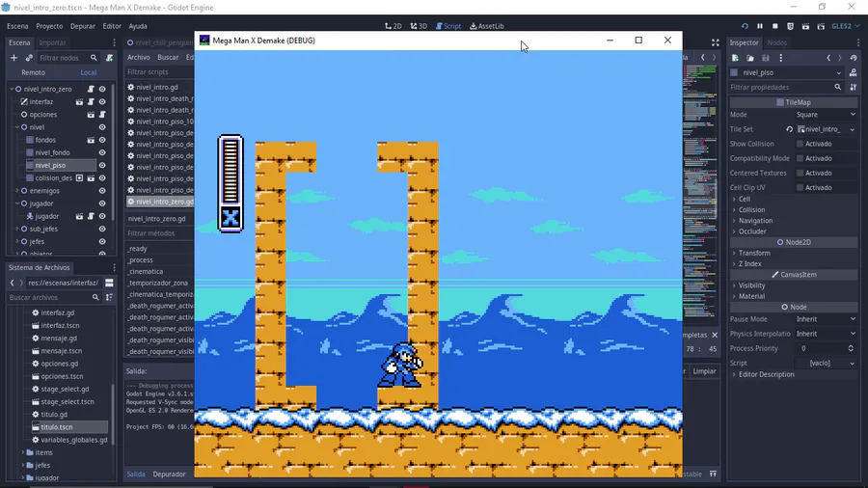Select the Remoto scene tree view
Image resolution: width=868 pixels, height=488 pixels.
(x=33, y=72)
